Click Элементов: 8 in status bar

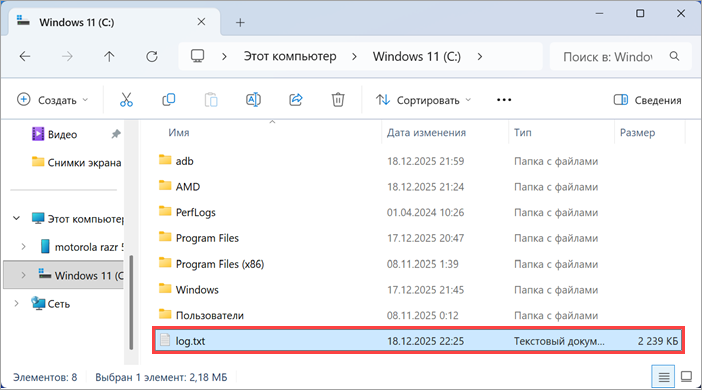45,377
